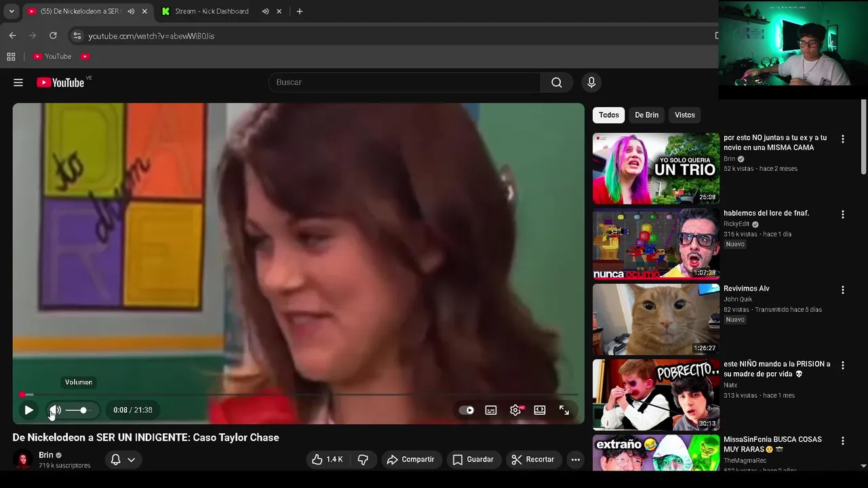Image resolution: width=868 pixels, height=488 pixels.
Task: Open the YouTube bookmark
Action: (53, 56)
